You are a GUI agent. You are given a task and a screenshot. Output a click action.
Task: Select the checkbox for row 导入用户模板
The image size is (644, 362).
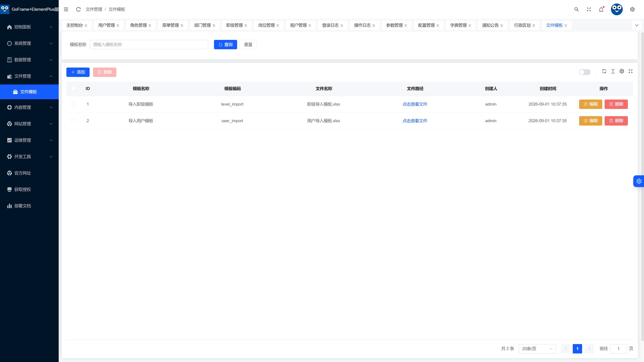coord(73,121)
